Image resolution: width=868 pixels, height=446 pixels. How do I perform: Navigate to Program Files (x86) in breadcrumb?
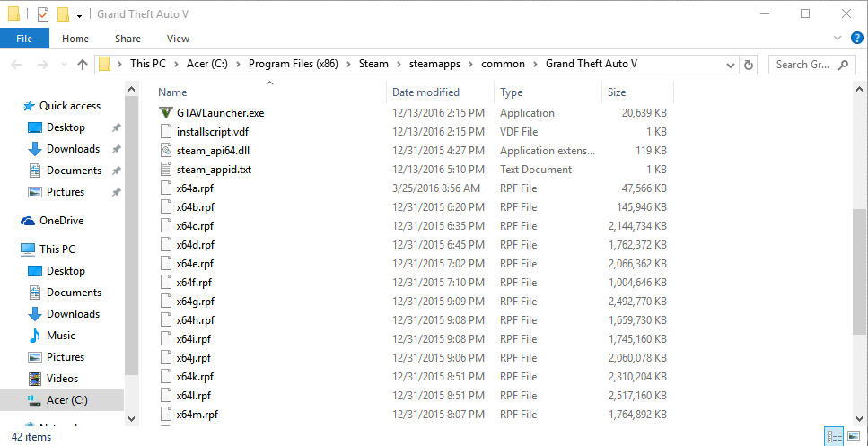coord(293,65)
